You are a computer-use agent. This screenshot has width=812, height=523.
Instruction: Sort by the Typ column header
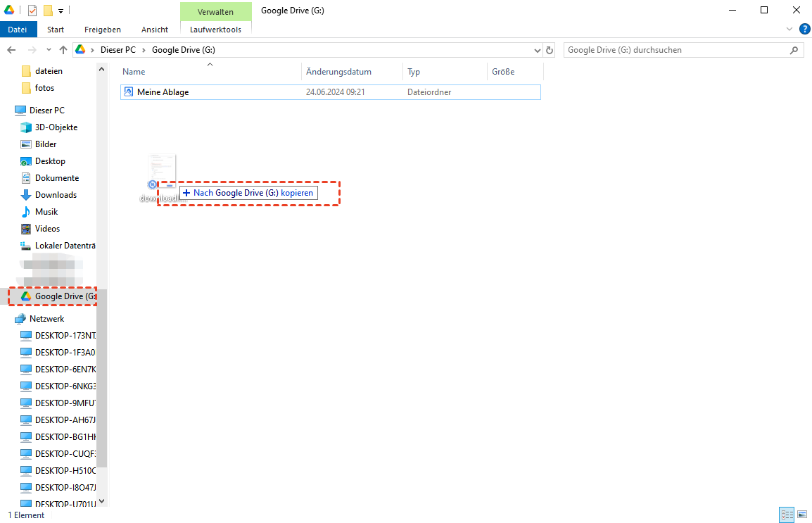(445, 72)
